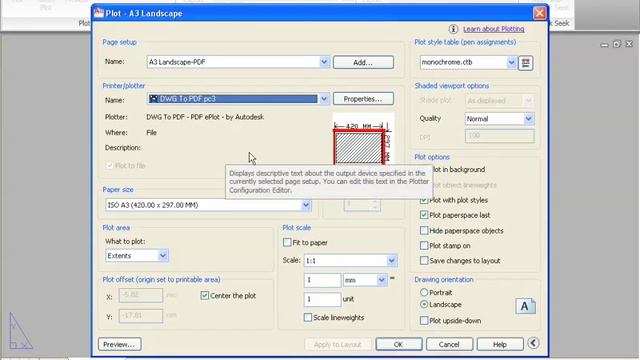The image size is (640, 360).
Task: Uncheck Plot with plot styles
Action: [x=424, y=200]
